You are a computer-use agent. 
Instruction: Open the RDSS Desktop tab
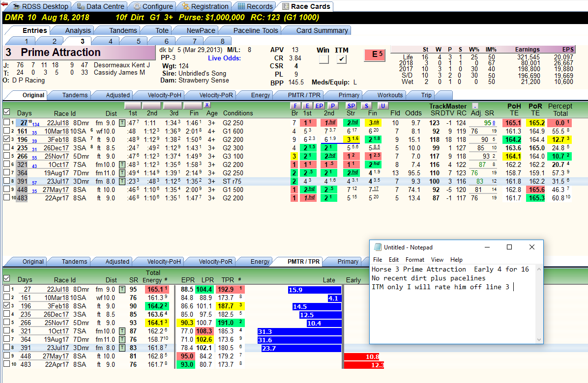(x=40, y=6)
